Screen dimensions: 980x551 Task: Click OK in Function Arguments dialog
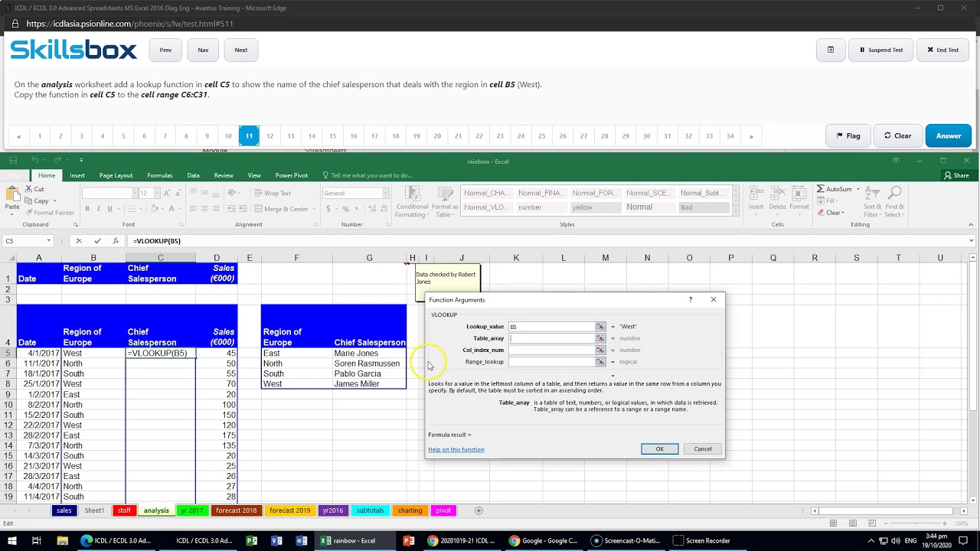[x=659, y=449]
